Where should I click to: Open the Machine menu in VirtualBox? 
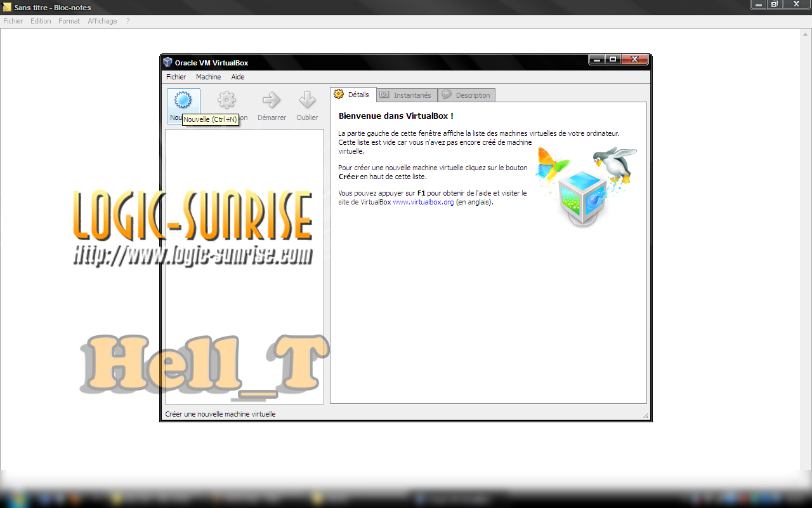click(x=208, y=77)
